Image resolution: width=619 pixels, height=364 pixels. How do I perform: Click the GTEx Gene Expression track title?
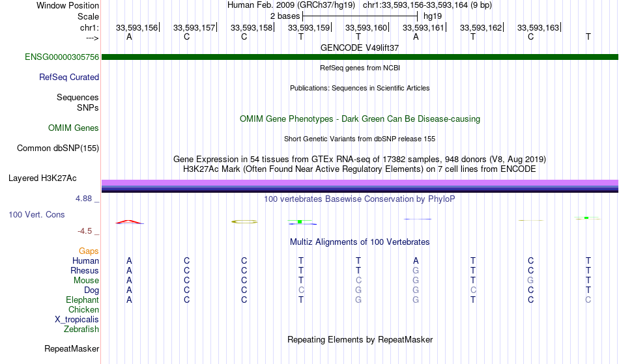pyautogui.click(x=360, y=159)
